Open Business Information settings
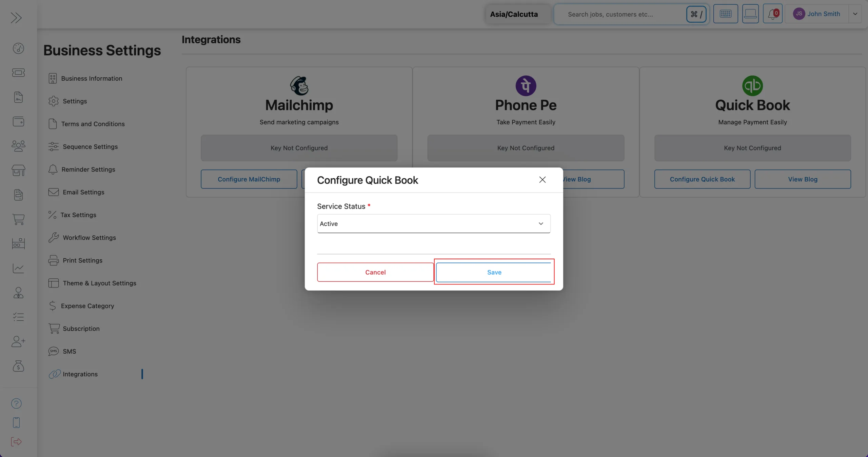868x457 pixels. pyautogui.click(x=85, y=78)
